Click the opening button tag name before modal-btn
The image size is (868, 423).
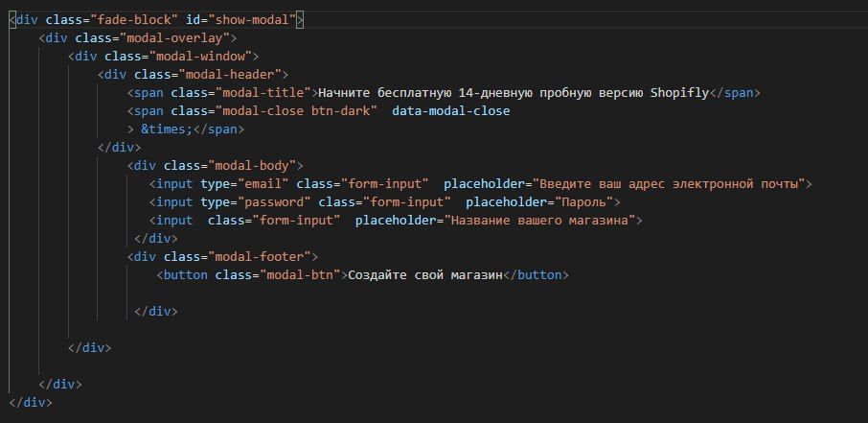point(186,275)
